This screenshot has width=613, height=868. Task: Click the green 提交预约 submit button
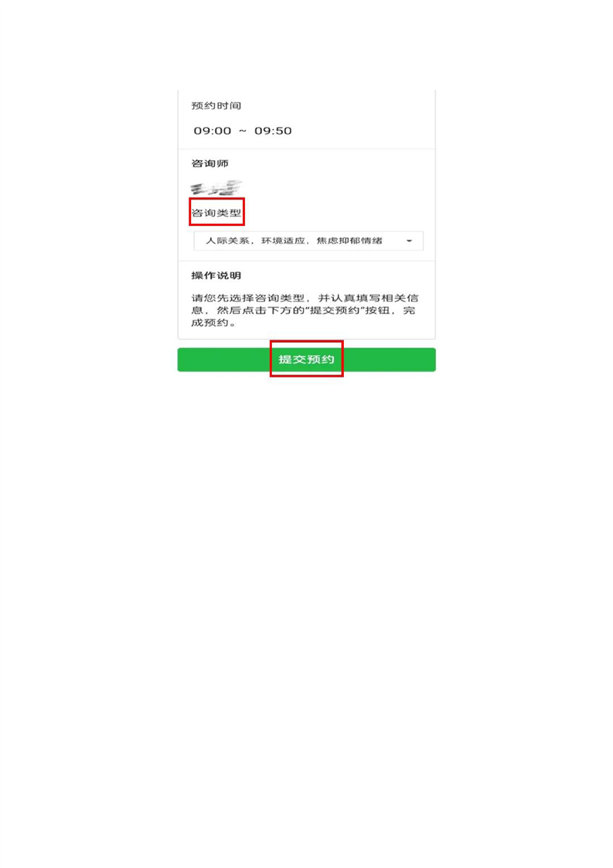coord(306,360)
